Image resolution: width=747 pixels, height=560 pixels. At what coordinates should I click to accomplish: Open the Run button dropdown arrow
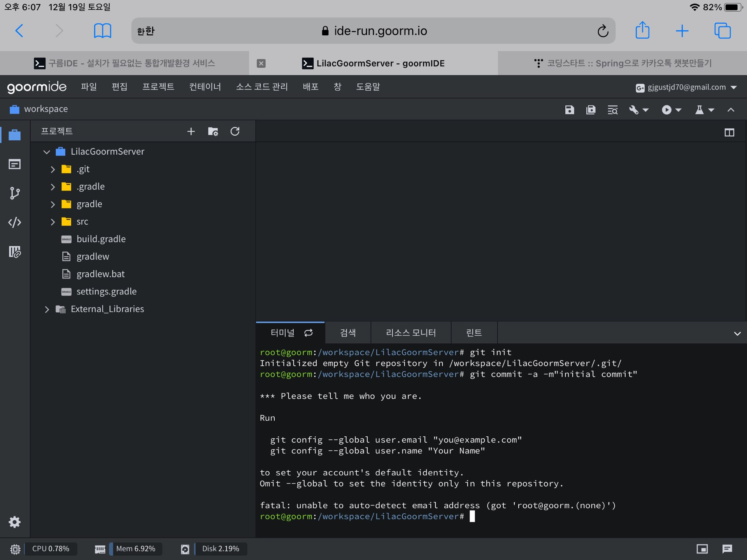point(679,110)
